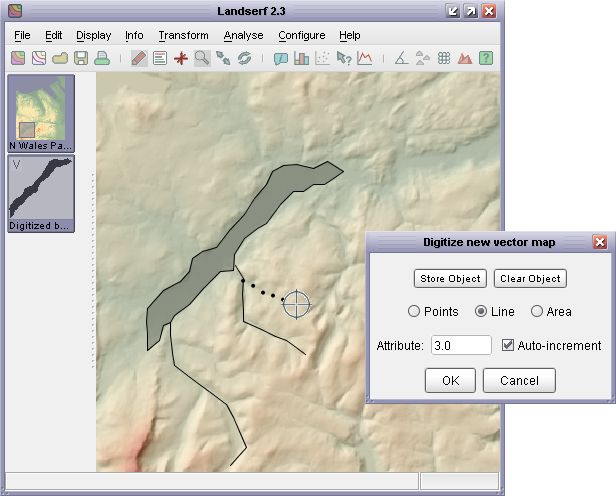The height and width of the screenshot is (496, 616).
Task: Click the print toolbar icon
Action: tap(102, 58)
